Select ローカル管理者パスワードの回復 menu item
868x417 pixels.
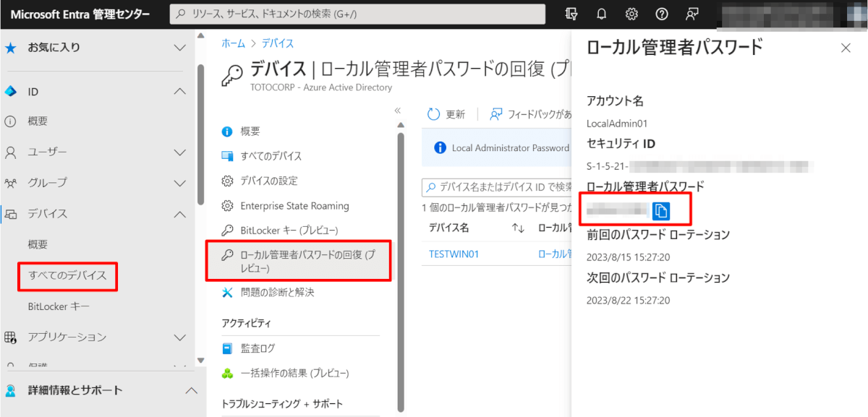(x=299, y=261)
